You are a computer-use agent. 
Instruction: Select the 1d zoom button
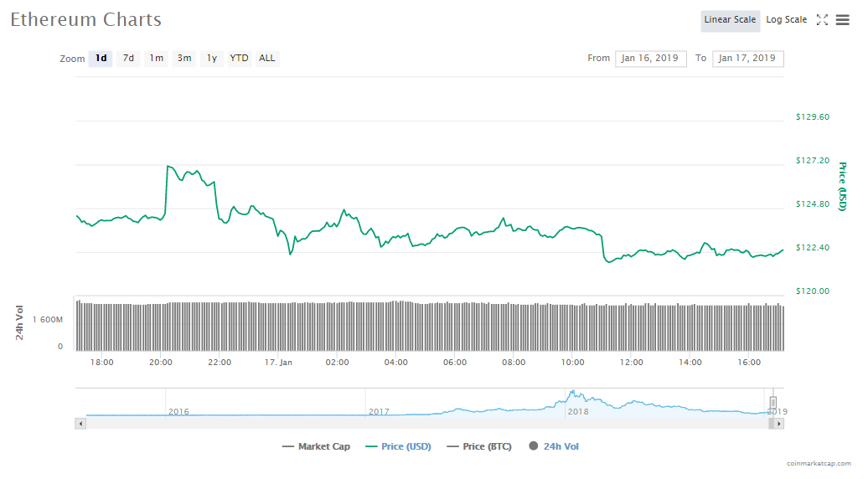101,59
